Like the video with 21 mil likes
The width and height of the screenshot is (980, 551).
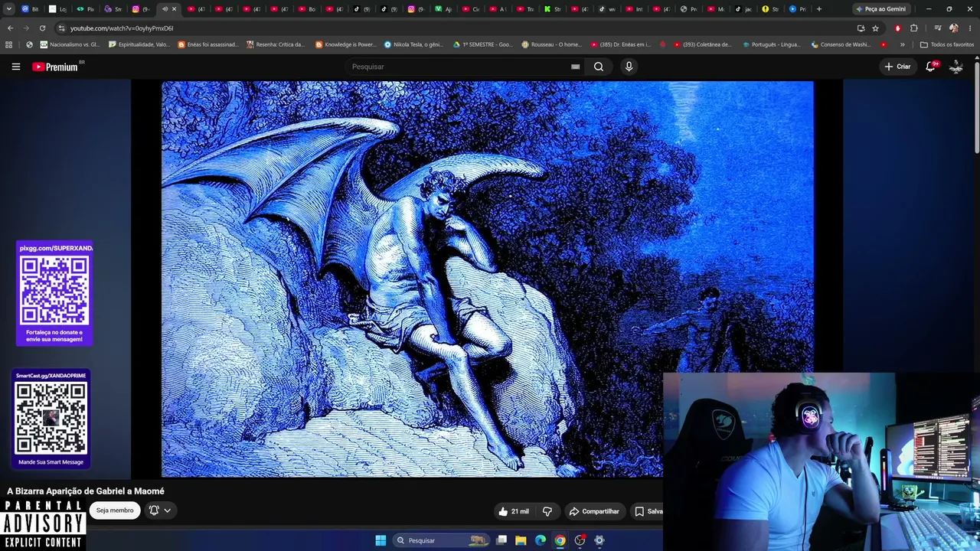point(513,511)
